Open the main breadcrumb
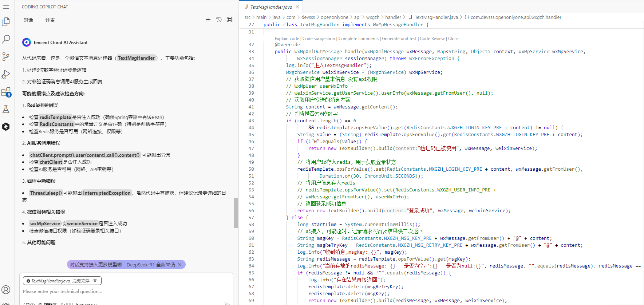This screenshot has width=644, height=305. coord(261,17)
